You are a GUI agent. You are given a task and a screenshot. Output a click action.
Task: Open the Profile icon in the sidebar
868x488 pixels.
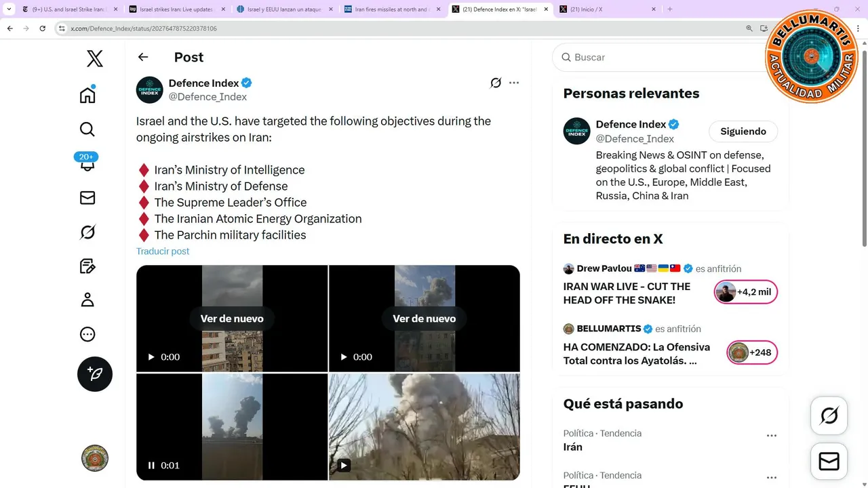[87, 300]
